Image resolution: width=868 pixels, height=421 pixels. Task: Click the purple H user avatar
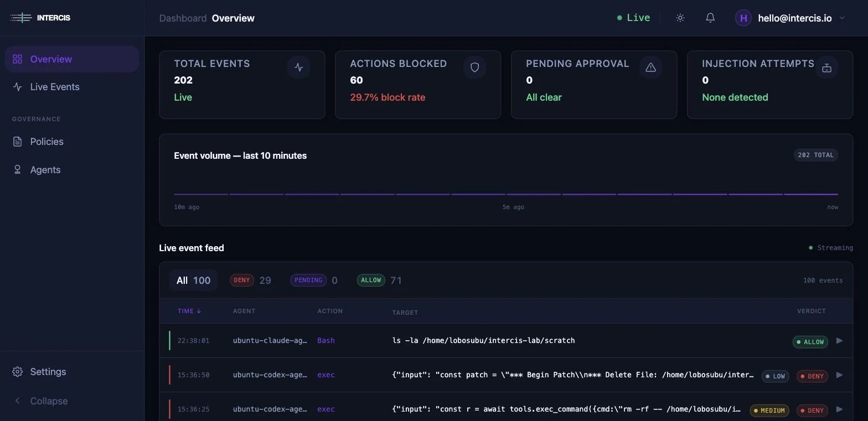(743, 18)
